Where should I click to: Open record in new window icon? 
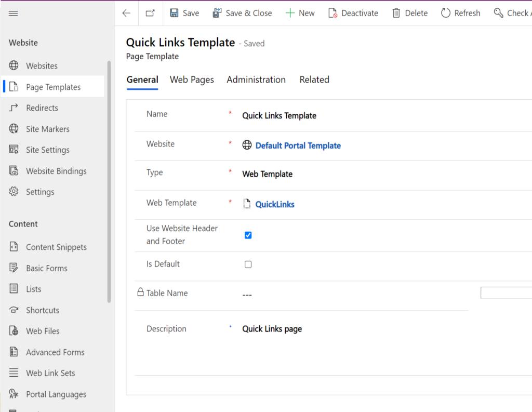(150, 13)
